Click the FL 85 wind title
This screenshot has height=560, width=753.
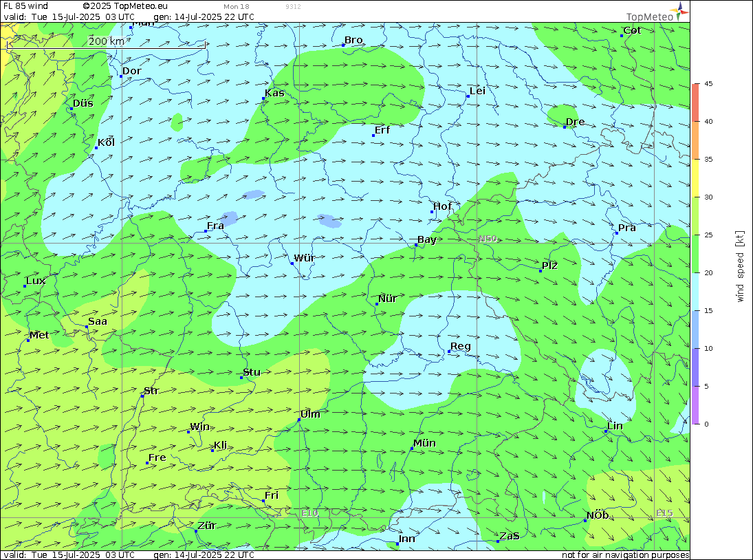(26, 6)
